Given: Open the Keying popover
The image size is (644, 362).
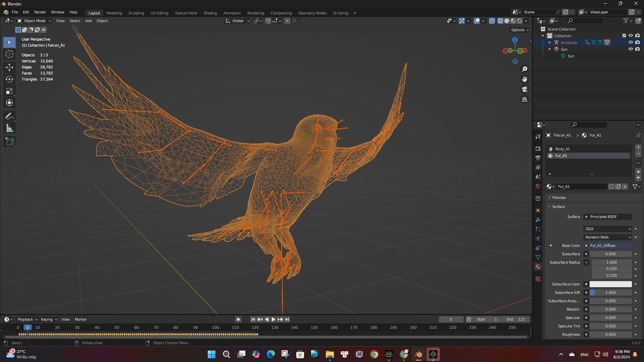Looking at the screenshot, I should [x=49, y=319].
